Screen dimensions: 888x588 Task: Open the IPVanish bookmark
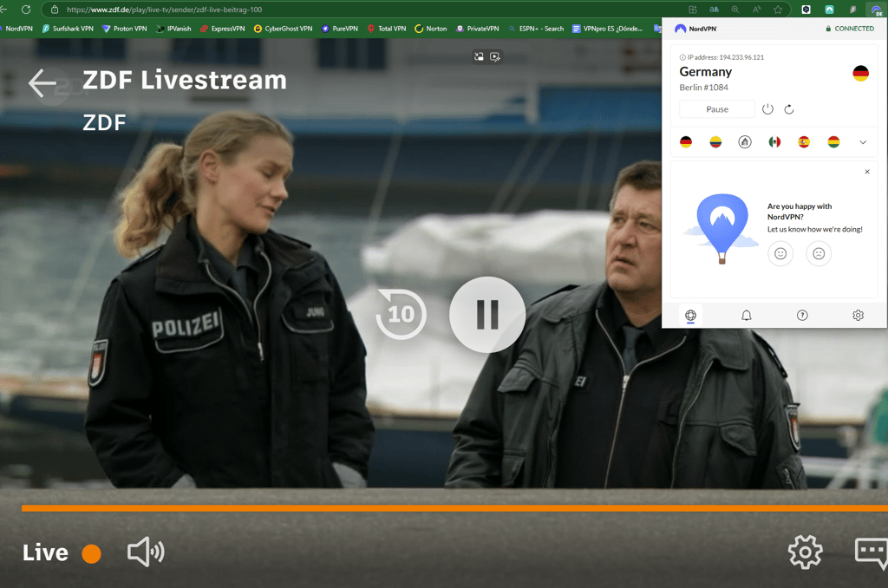173,29
